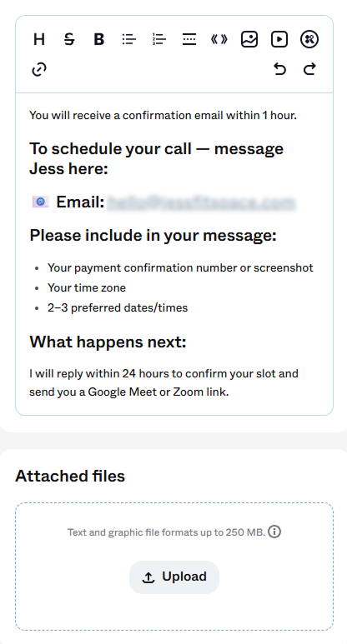Insert a quote block
The width and height of the screenshot is (347, 644).
(219, 39)
